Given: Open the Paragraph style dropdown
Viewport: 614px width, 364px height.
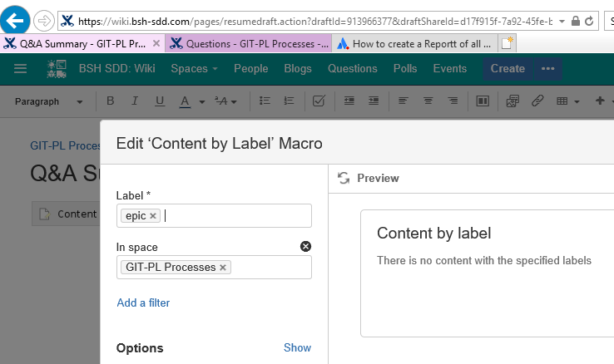Looking at the screenshot, I should [x=48, y=101].
